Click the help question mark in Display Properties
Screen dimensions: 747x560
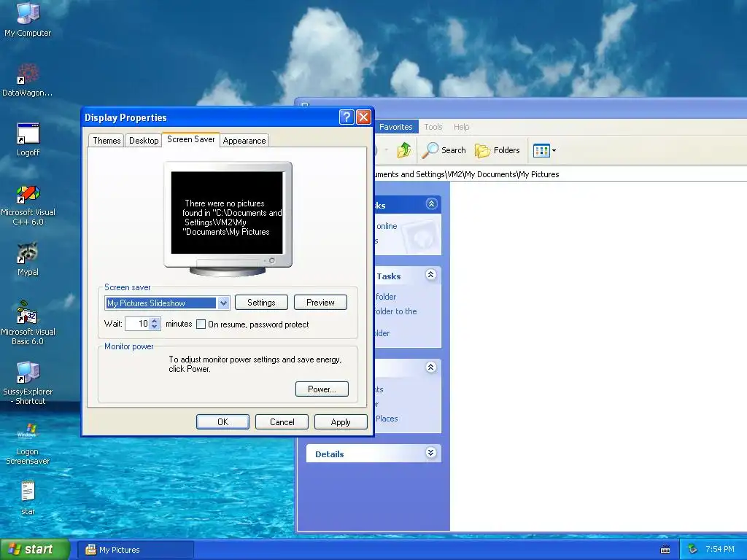point(347,117)
